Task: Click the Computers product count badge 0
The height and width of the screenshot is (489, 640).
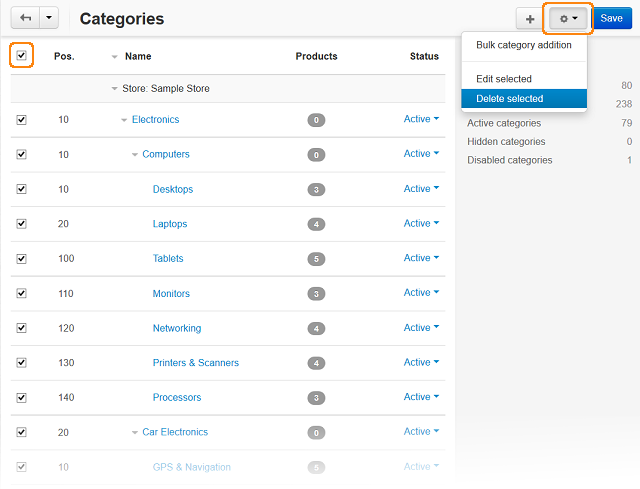Action: click(x=316, y=155)
